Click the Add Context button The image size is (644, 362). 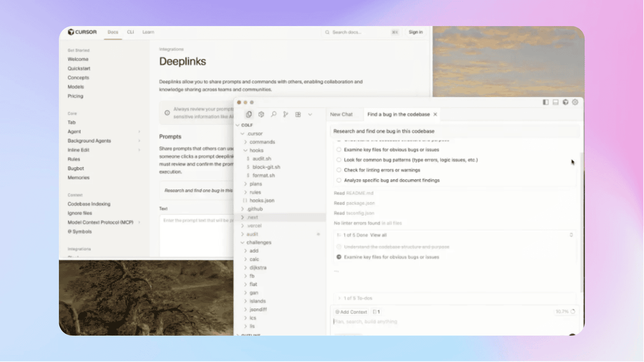click(x=351, y=312)
